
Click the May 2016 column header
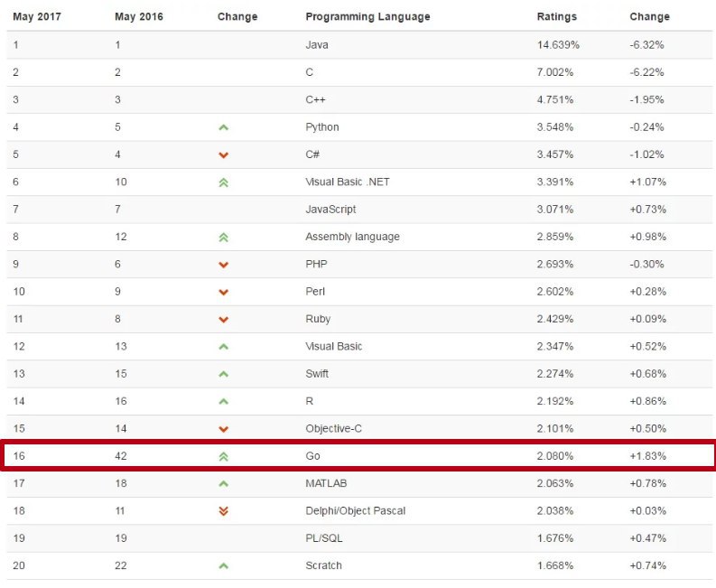(x=138, y=16)
